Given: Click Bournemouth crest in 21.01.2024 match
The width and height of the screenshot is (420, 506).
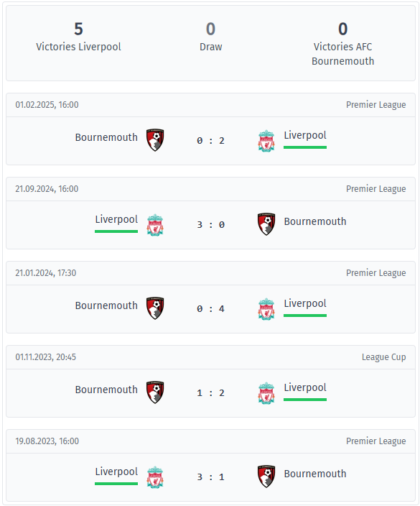Looking at the screenshot, I should click(x=155, y=308).
